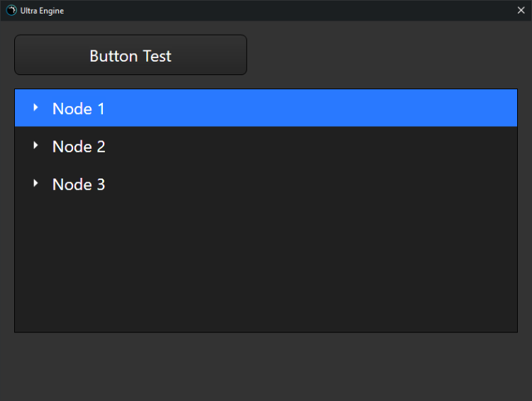Click the digit 1 in Node 1
Image resolution: width=532 pixels, height=401 pixels.
point(100,108)
